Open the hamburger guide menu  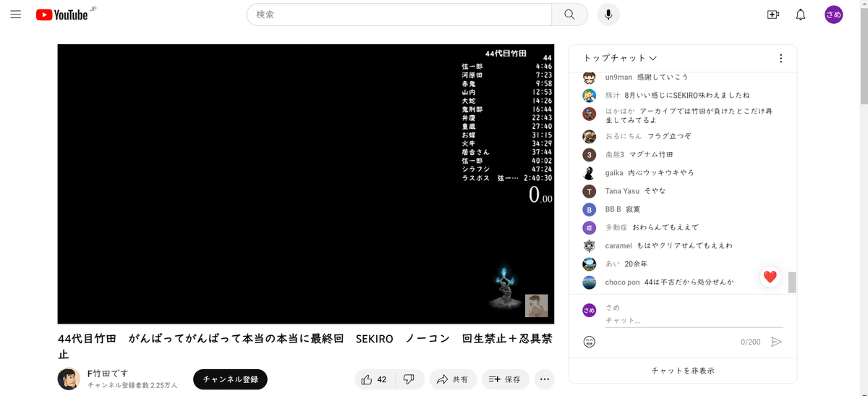tap(16, 14)
